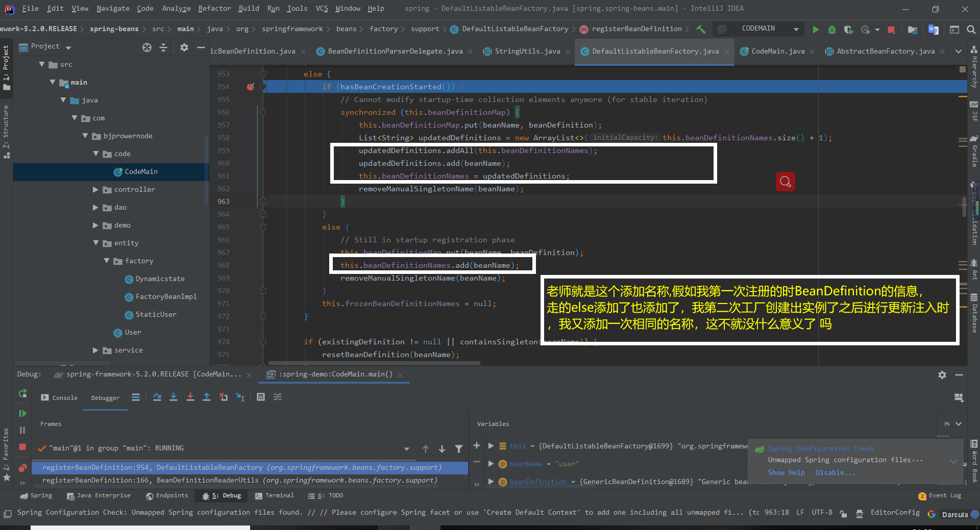The image size is (980, 530).
Task: Open the thread selector dropdown in Frames
Action: click(x=407, y=449)
